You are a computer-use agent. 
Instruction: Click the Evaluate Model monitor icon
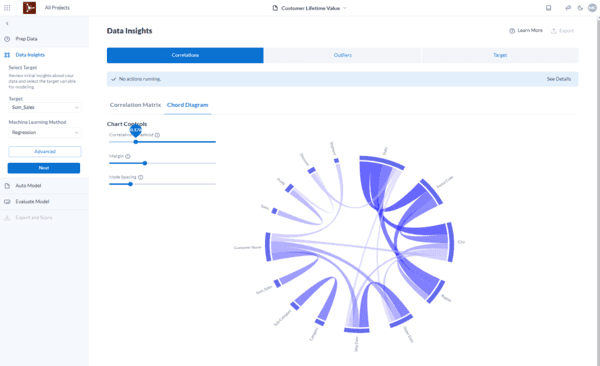click(7, 202)
